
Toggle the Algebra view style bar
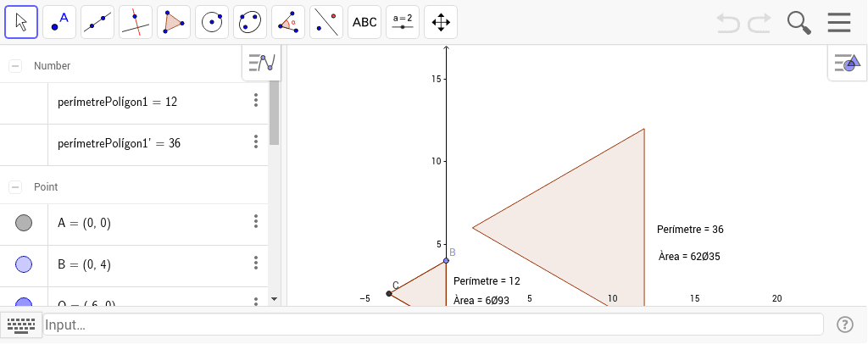tap(262, 63)
